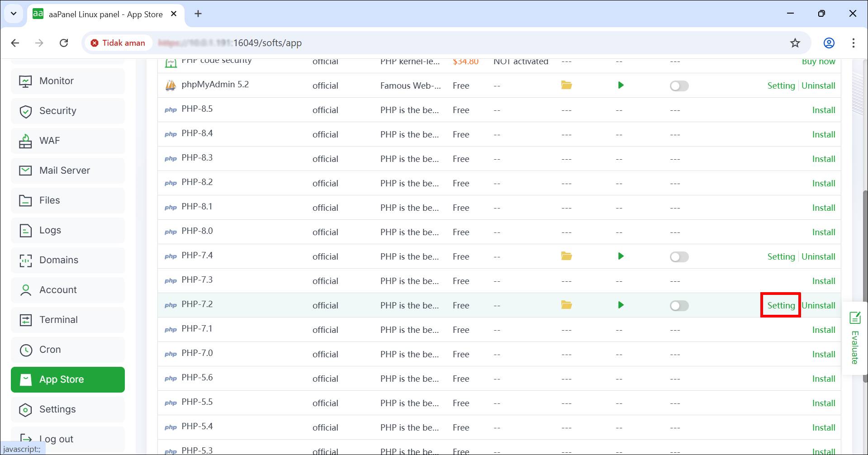
Task: Uninstall PHP-7.4
Action: pyautogui.click(x=818, y=256)
